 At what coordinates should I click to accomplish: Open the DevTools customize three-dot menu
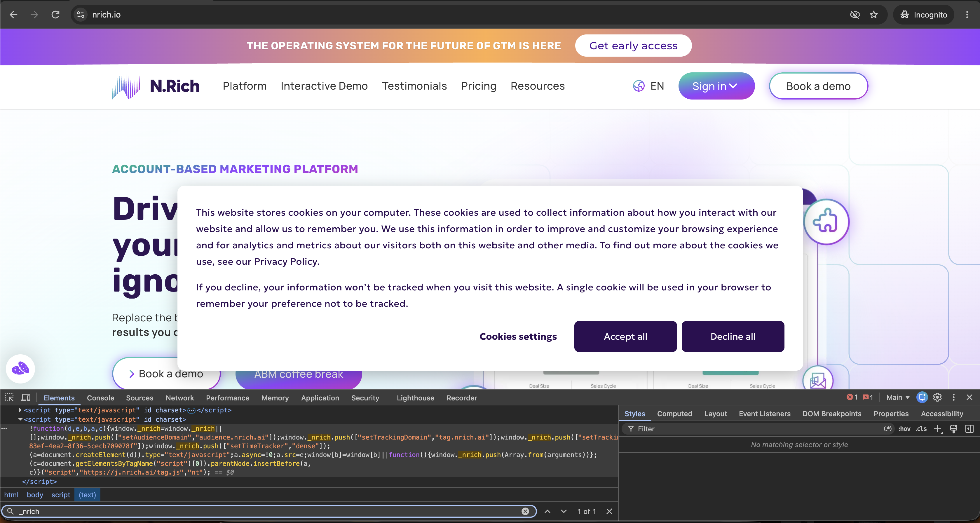click(x=953, y=398)
